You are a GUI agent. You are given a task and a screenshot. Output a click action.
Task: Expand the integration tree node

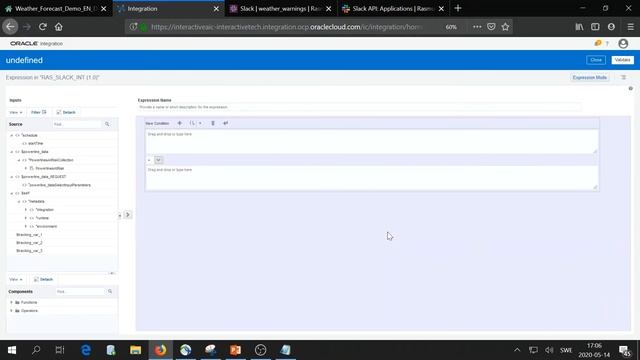click(x=26, y=210)
